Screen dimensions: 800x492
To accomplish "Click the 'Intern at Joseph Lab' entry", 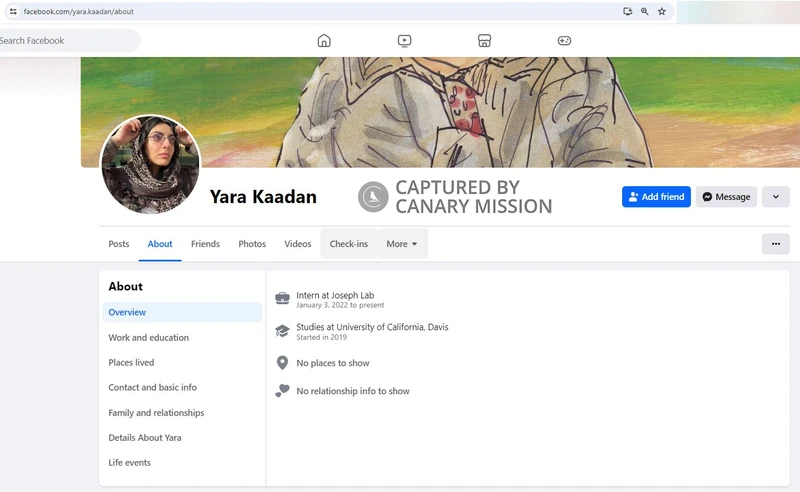I will pyautogui.click(x=335, y=295).
